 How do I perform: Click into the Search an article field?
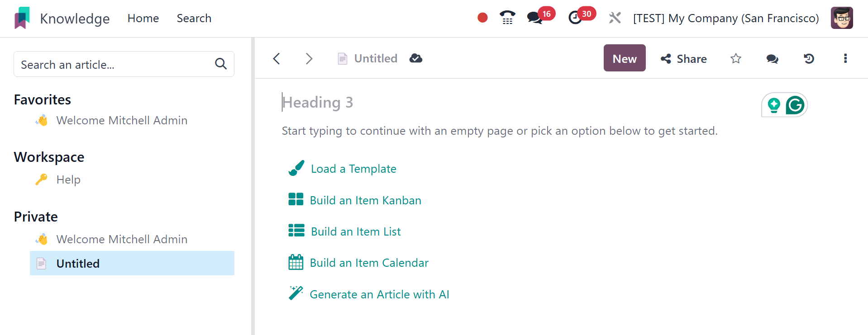coord(115,65)
